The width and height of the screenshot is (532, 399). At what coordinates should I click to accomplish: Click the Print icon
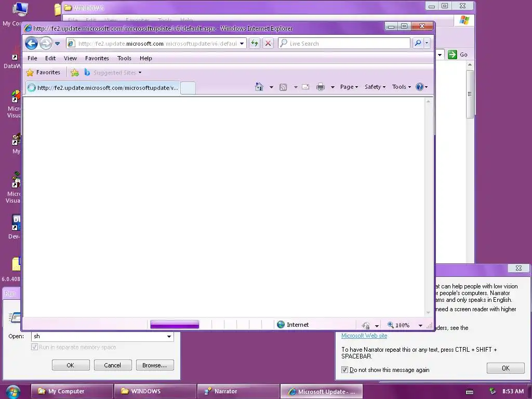pos(320,87)
